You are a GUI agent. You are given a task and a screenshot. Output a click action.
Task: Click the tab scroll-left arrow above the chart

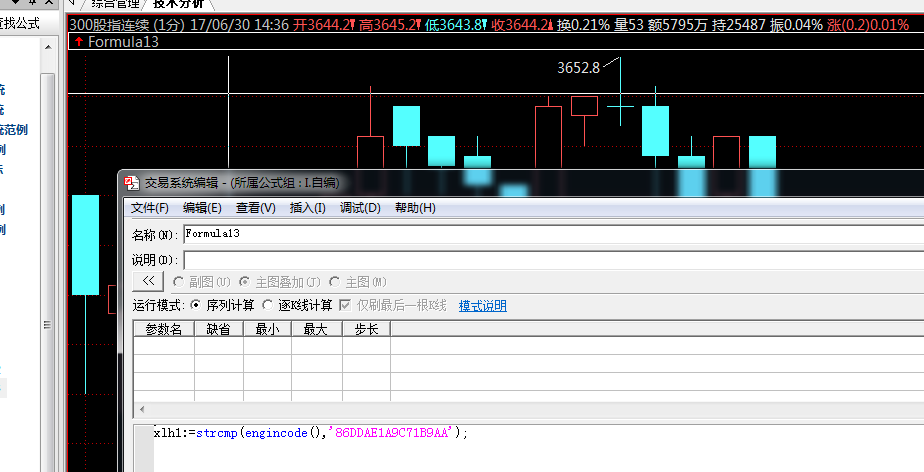tap(72, 4)
